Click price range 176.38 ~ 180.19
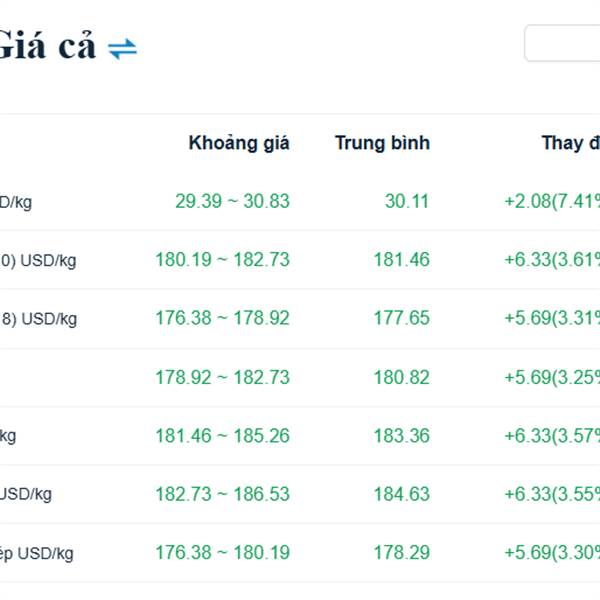The height and width of the screenshot is (600, 600). point(222,552)
